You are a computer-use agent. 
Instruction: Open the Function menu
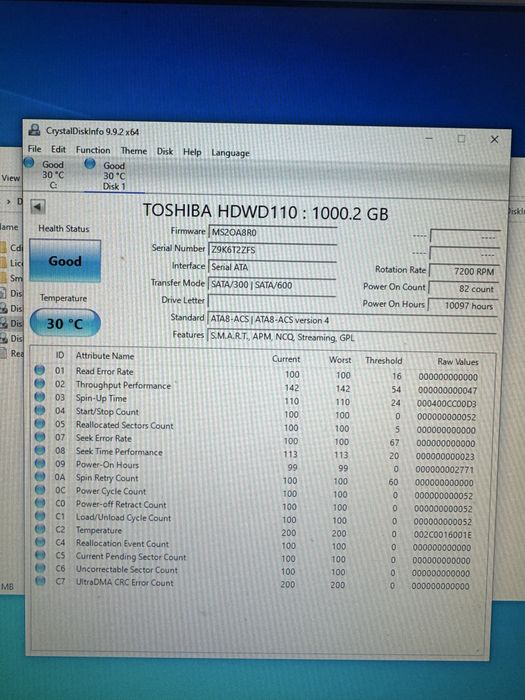coord(93,150)
